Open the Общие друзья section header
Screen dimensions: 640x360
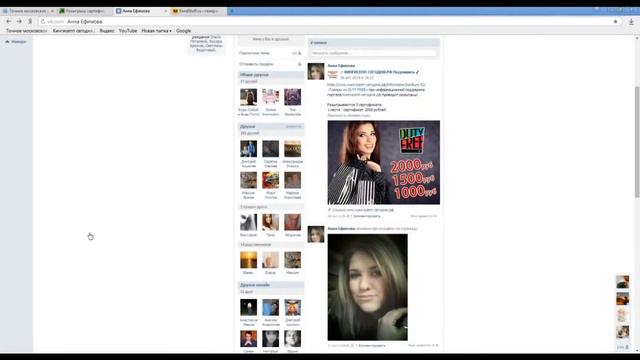point(271,75)
